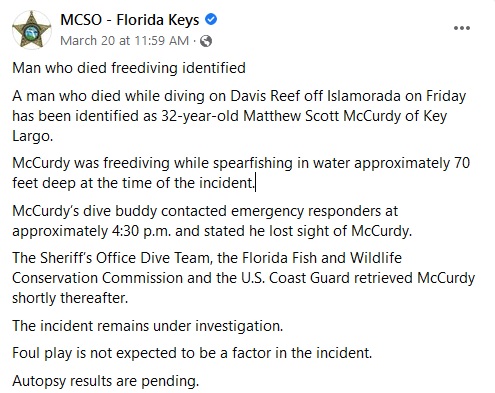
Task: Click the word 'Largo.' at the paragraph end
Action: [x=33, y=136]
